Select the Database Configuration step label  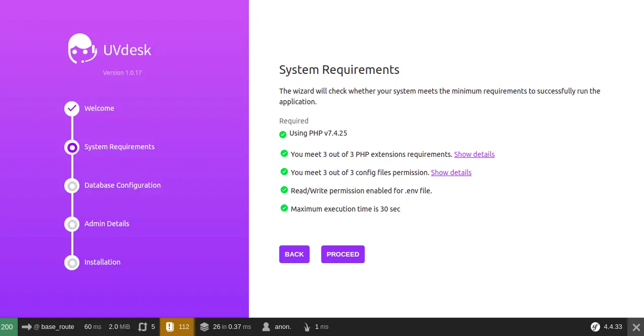[122, 185]
